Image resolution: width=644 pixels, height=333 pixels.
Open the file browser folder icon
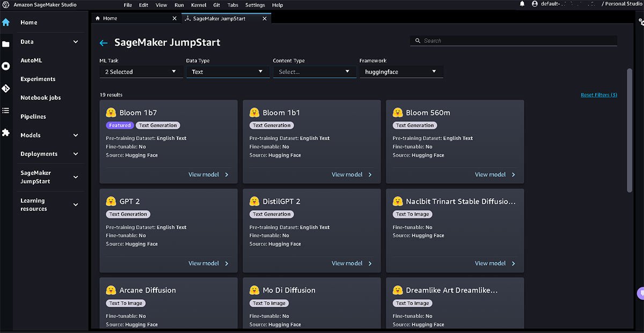coord(6,45)
